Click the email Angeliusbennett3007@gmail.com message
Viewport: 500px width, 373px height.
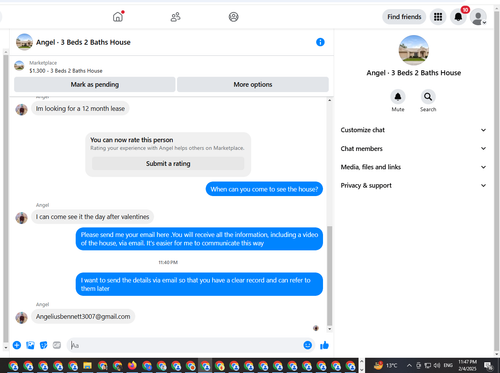point(83,316)
